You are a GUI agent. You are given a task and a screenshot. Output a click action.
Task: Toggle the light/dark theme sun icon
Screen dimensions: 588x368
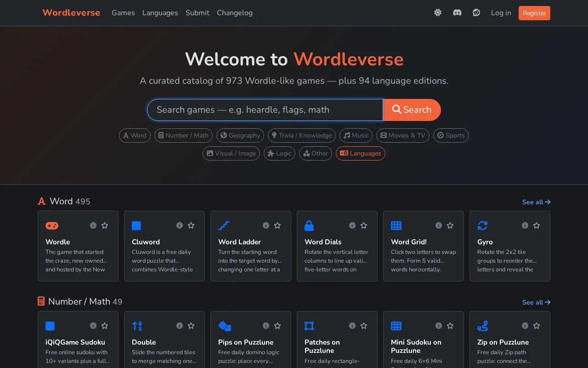click(x=438, y=13)
